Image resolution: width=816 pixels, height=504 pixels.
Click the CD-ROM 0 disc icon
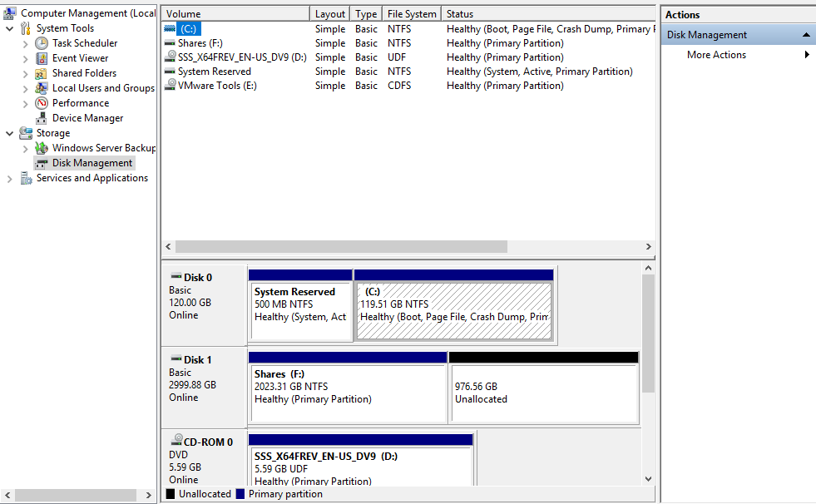point(177,440)
